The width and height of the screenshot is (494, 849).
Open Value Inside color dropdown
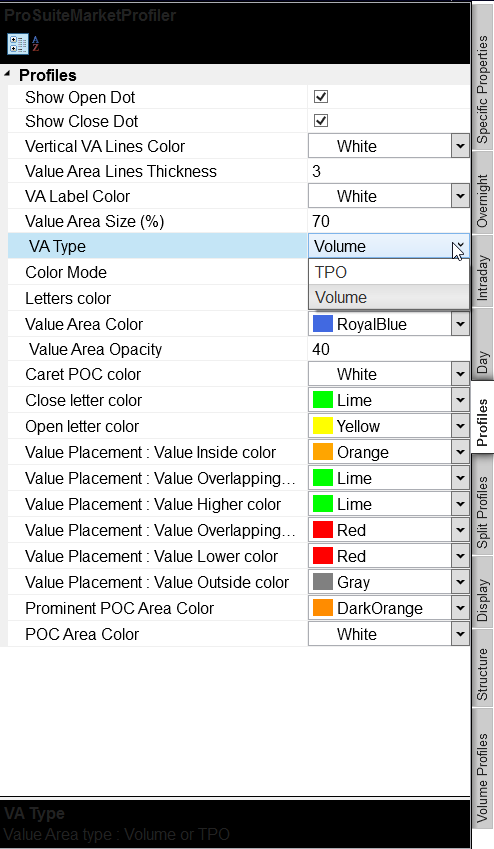coord(460,452)
